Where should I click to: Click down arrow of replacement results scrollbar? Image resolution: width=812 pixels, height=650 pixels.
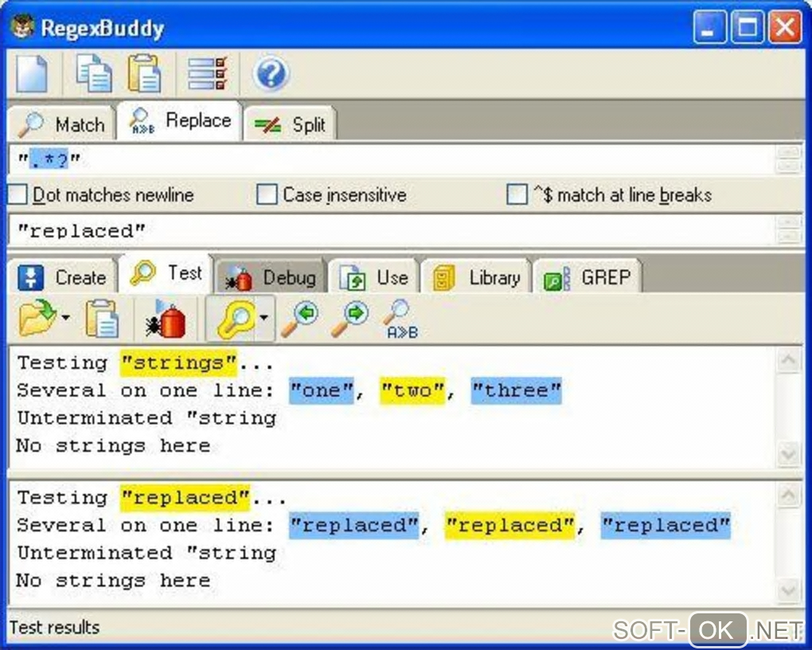coord(789,590)
